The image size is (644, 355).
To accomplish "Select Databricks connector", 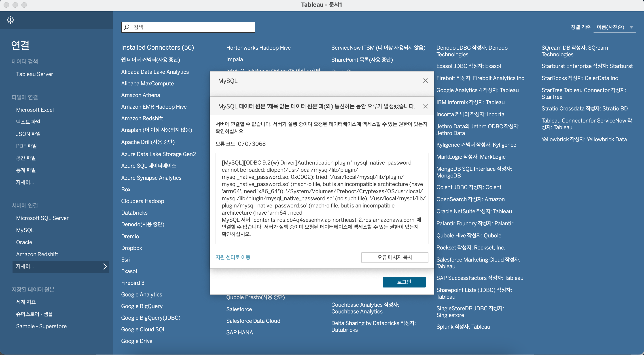I will coord(134,213).
